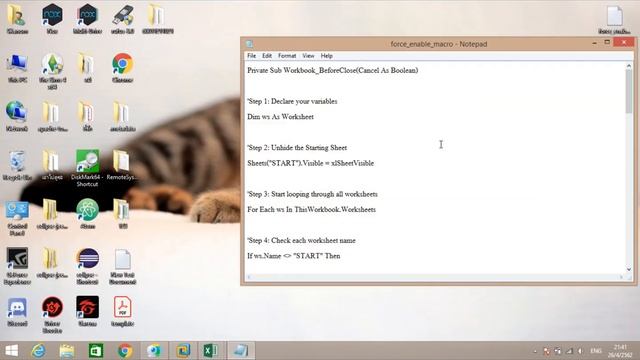This screenshot has width=640, height=360.
Task: Click the Notepad vertical scrollbar up arrow
Action: [x=629, y=66]
